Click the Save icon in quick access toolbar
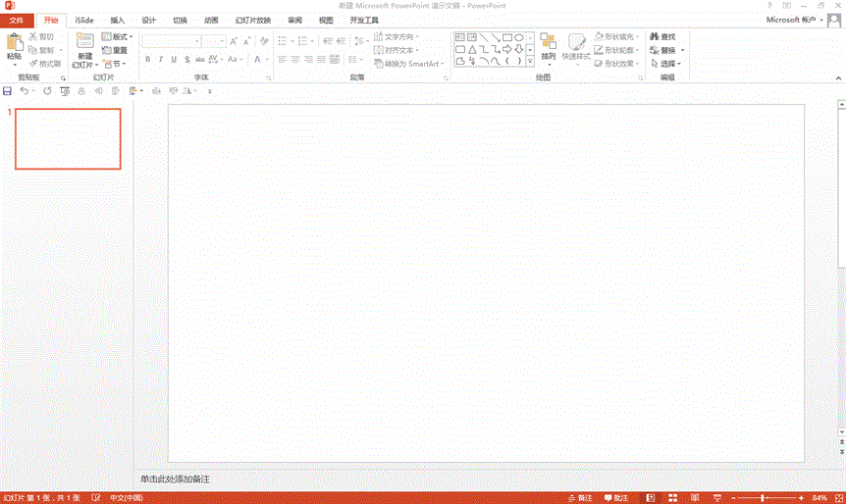Viewport: 846px width, 504px height. click(8, 90)
